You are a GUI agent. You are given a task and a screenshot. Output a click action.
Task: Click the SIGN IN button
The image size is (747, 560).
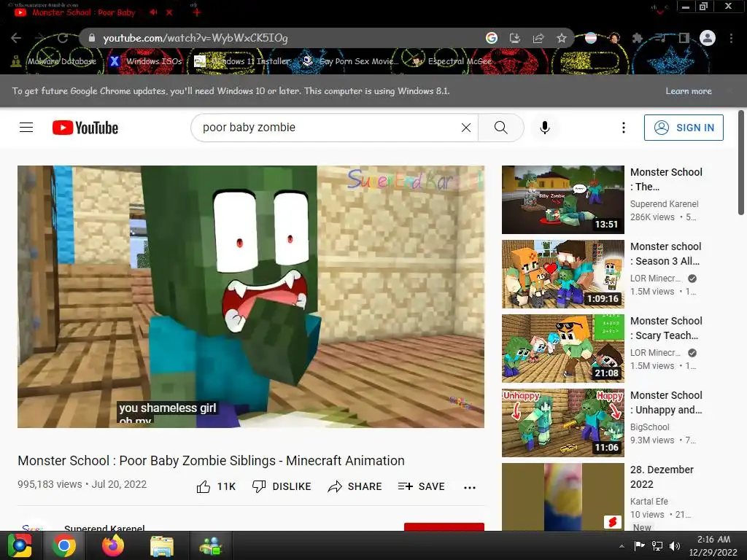(684, 128)
